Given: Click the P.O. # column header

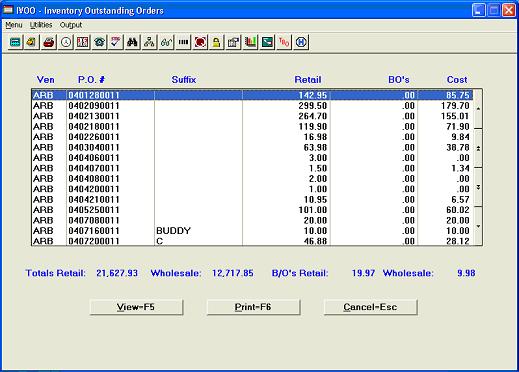Looking at the screenshot, I should pos(91,80).
